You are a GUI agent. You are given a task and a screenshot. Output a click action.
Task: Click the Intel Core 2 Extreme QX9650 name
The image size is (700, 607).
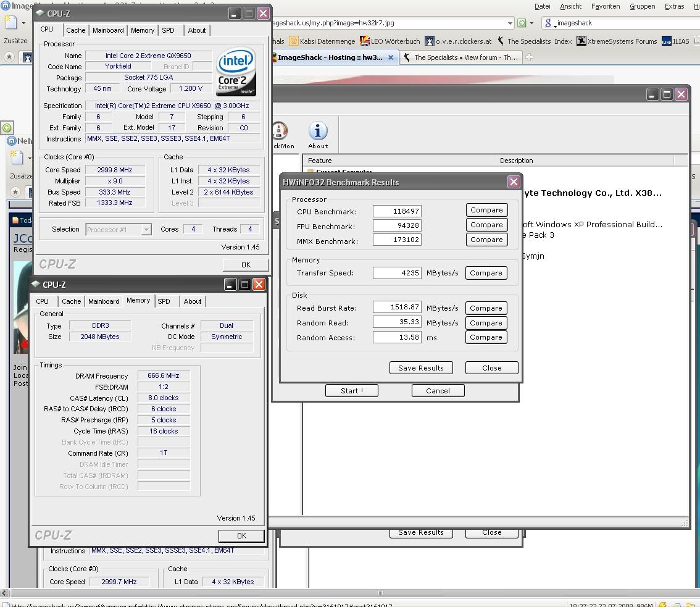pyautogui.click(x=148, y=56)
